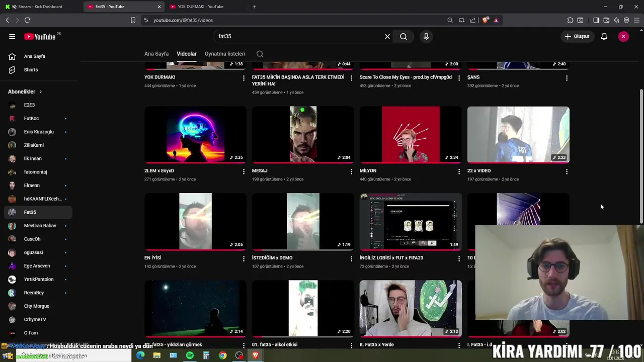The image size is (644, 362).
Task: Open Google Chrome from the taskbar
Action: (222, 355)
